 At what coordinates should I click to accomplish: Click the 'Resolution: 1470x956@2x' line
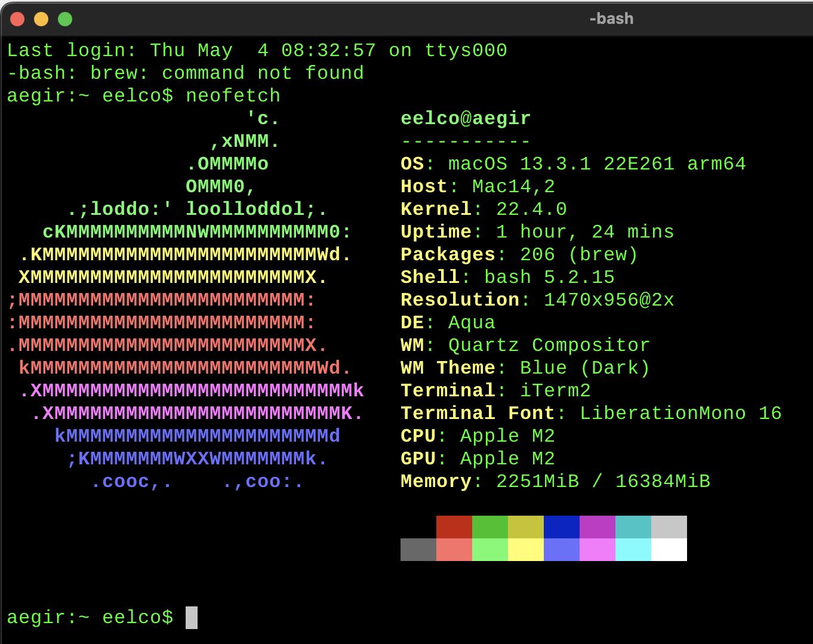point(537,300)
